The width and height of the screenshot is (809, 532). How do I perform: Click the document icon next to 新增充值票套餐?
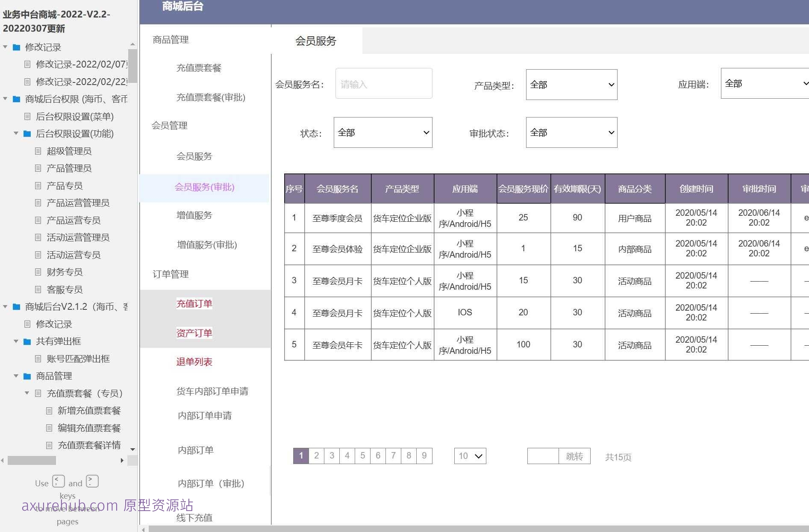click(x=48, y=410)
